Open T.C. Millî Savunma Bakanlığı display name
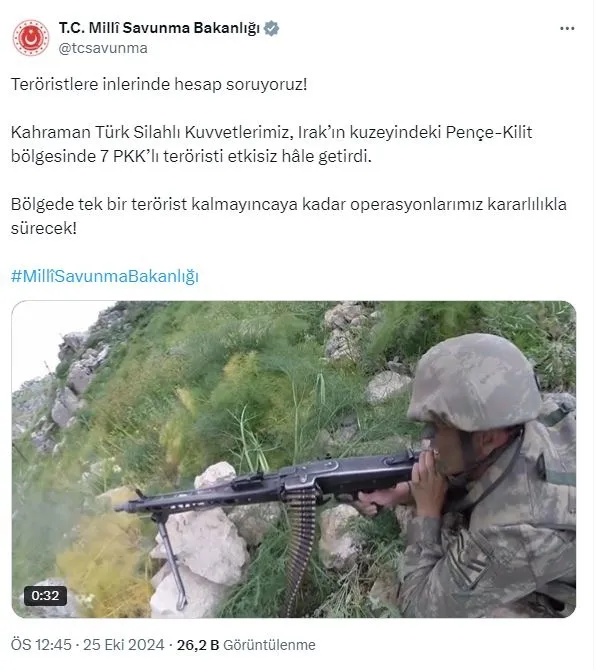The image size is (596, 670). (x=159, y=28)
